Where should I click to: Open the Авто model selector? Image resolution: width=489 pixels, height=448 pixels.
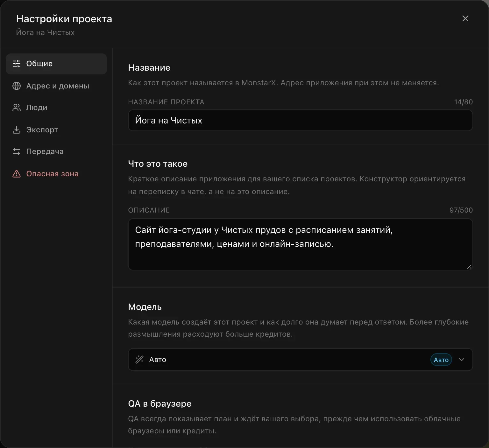click(x=300, y=360)
